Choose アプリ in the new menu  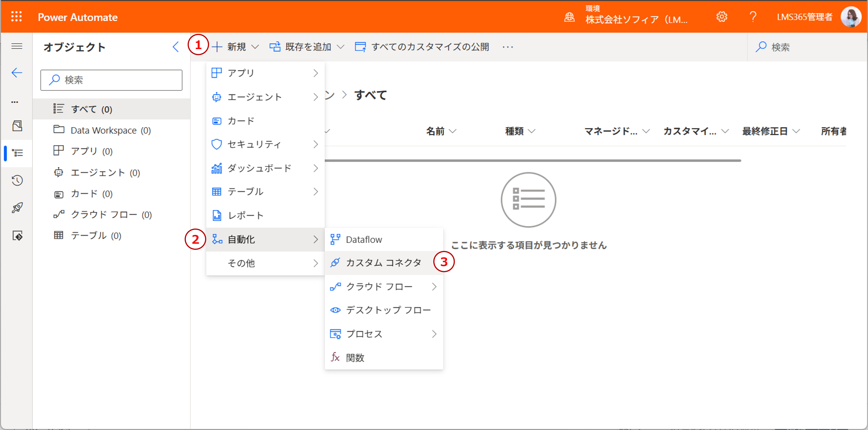[265, 73]
